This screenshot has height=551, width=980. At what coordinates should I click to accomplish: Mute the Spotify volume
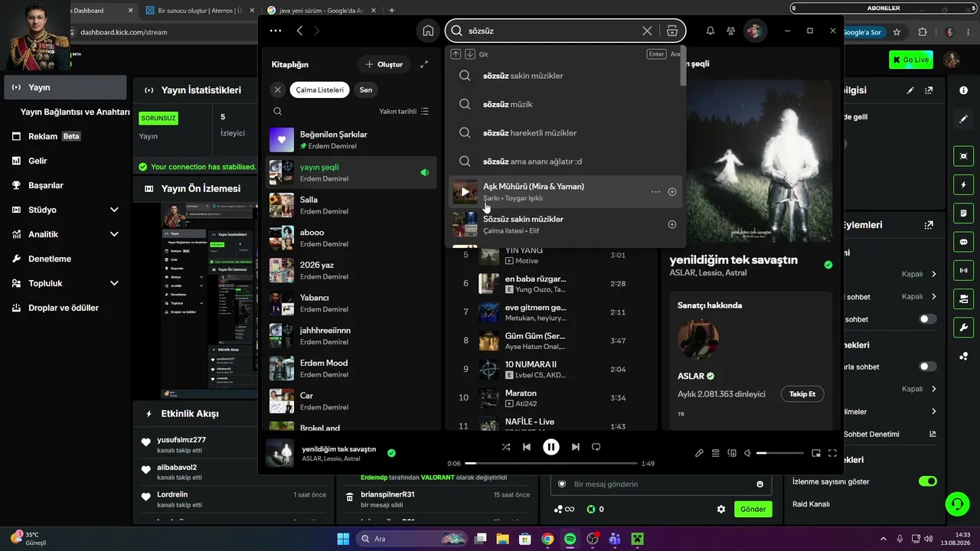748,453
